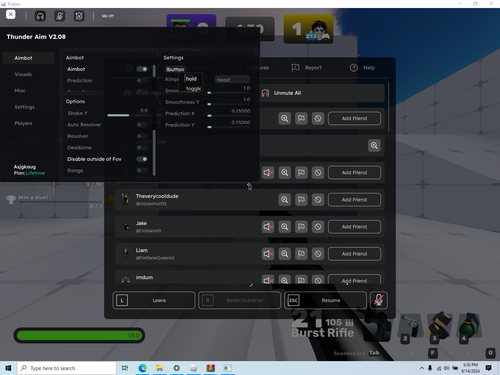Viewport: 500px width, 375px height.
Task: Open the Aimpart Head dropdown
Action: point(232,79)
